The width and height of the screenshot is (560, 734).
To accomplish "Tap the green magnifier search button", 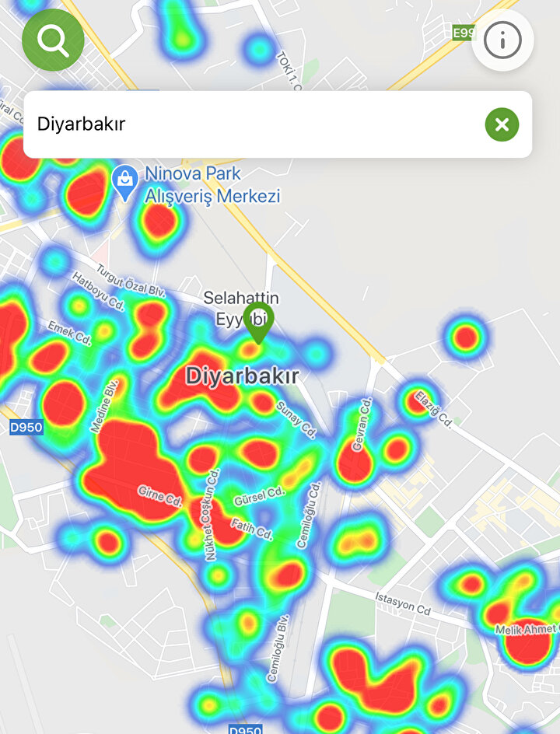I will click(x=53, y=40).
